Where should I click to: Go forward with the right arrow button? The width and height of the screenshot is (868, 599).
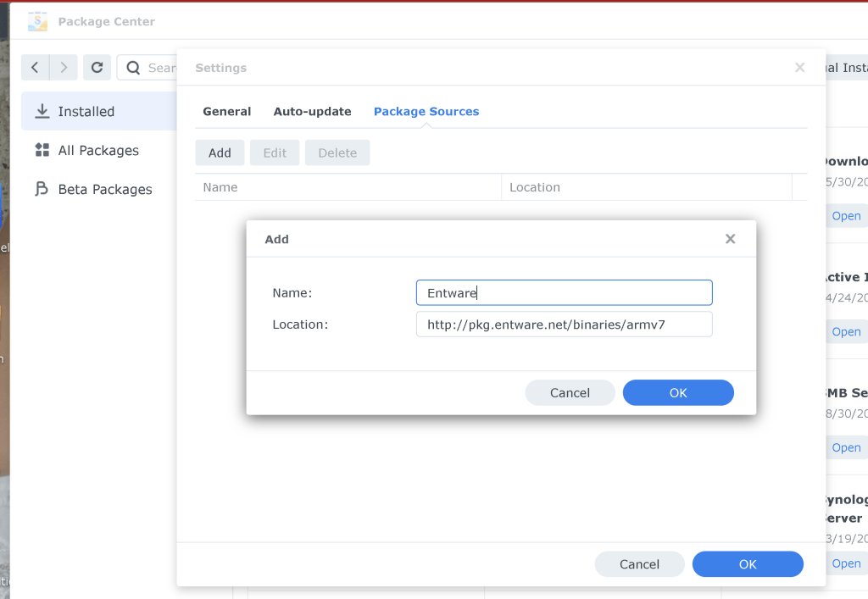pyautogui.click(x=64, y=68)
